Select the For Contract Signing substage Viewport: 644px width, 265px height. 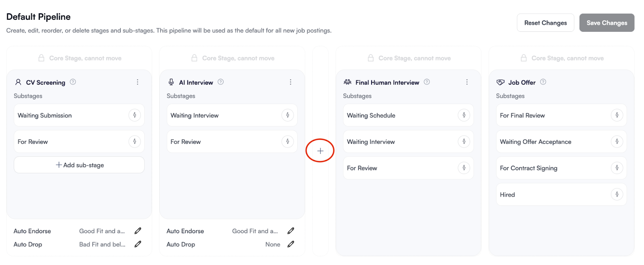[561, 168]
